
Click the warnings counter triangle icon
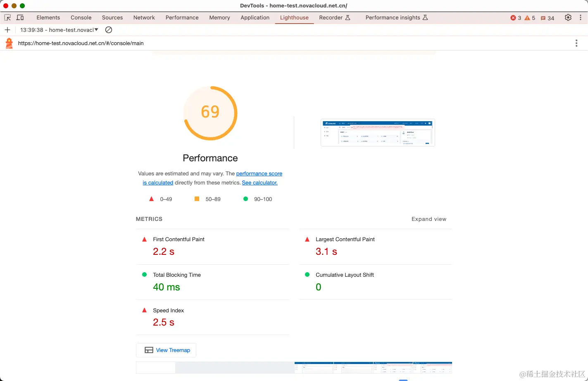click(x=527, y=18)
